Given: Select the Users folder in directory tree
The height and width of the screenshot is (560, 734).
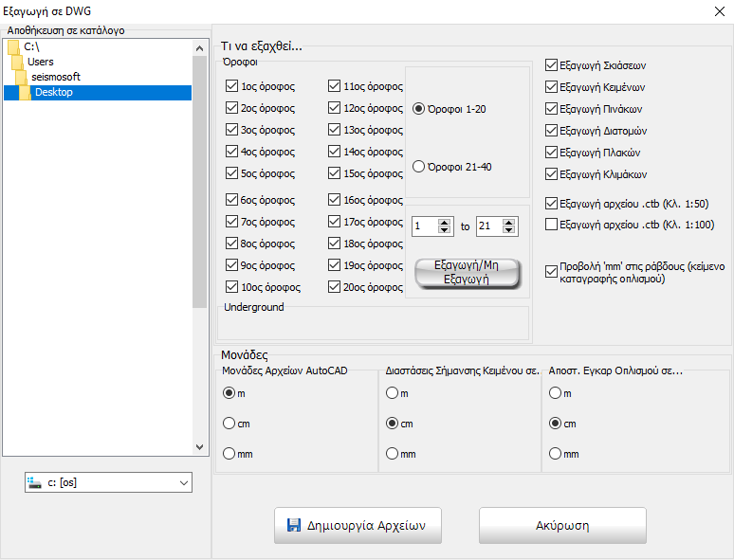Looking at the screenshot, I should point(40,62).
